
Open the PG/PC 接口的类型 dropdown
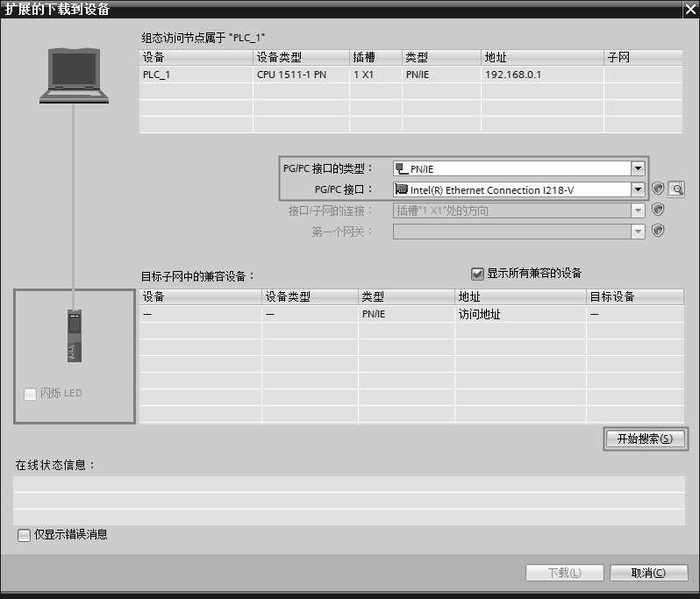[638, 168]
